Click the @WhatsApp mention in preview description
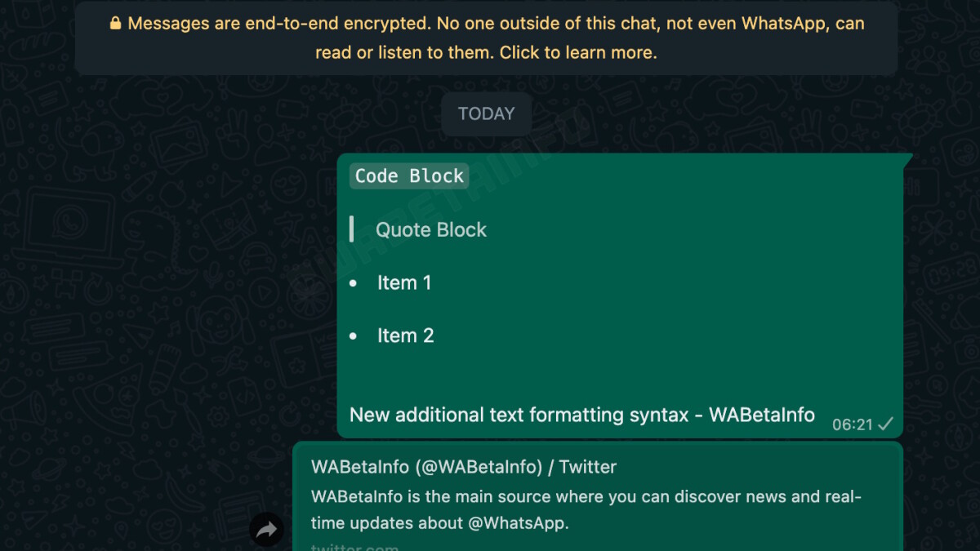This screenshot has height=551, width=980. tap(518, 523)
